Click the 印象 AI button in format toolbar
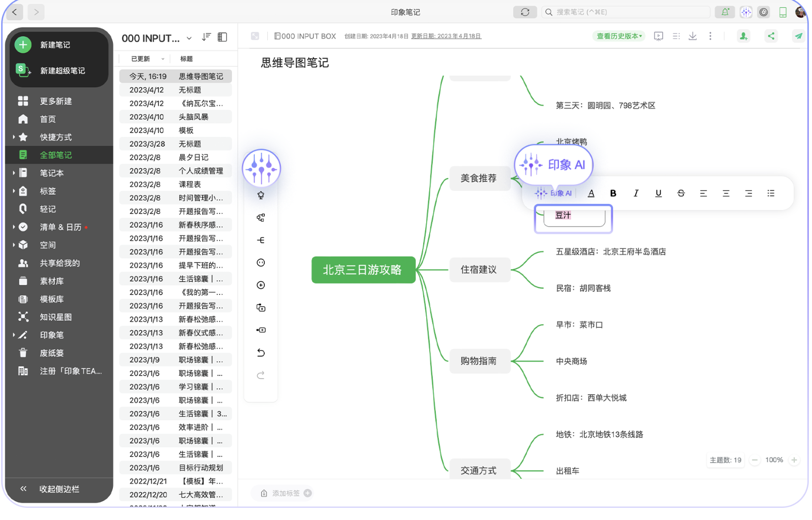 tap(553, 193)
